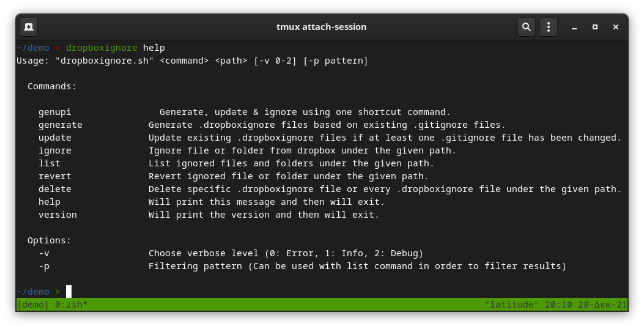Minimize the terminal window
Image resolution: width=644 pixels, height=329 pixels.
(574, 27)
